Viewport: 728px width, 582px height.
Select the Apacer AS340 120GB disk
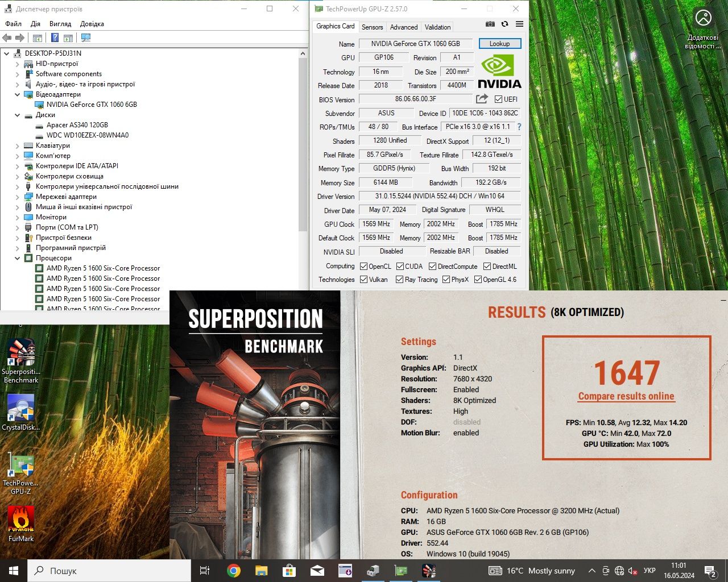coord(77,125)
